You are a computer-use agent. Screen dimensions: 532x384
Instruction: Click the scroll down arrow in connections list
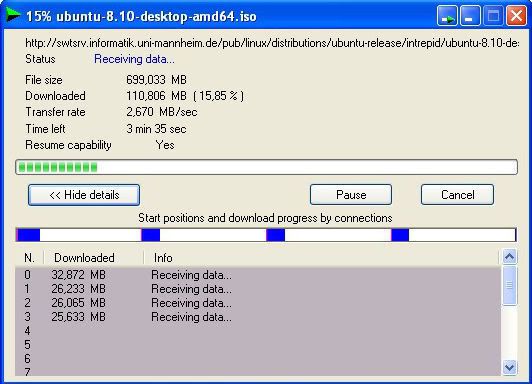pyautogui.click(x=509, y=367)
